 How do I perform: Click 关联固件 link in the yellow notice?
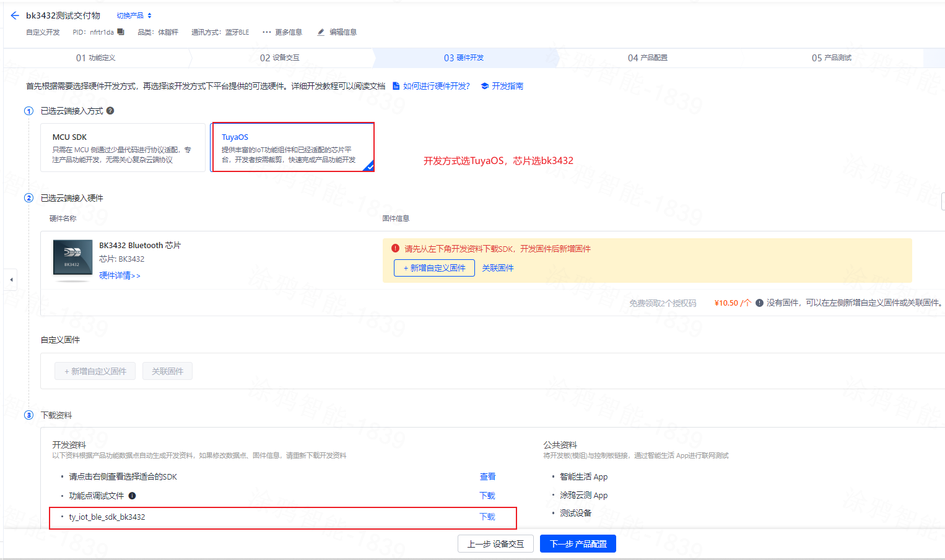(498, 268)
